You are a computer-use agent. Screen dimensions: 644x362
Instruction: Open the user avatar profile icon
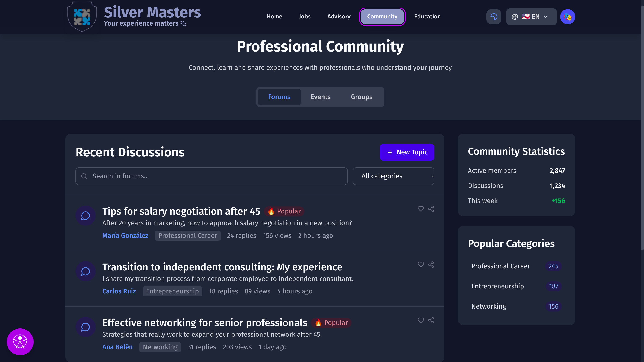[x=567, y=17]
